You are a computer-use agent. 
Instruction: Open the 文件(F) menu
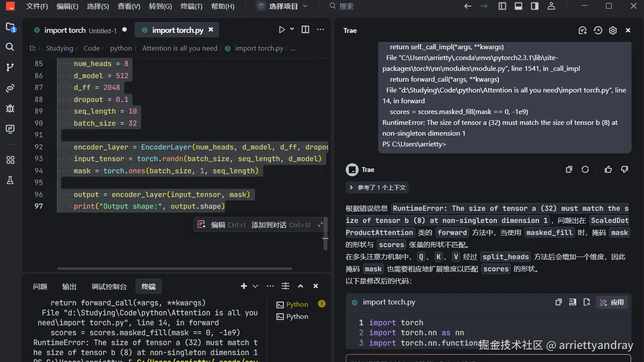pos(37,6)
